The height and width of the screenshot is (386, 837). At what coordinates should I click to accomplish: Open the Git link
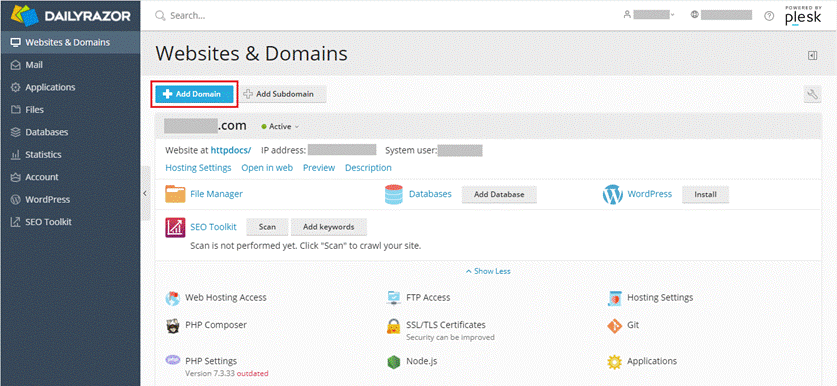coord(633,325)
